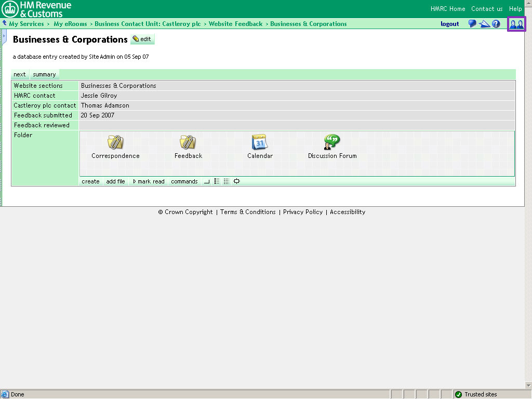
Task: Click the logout link
Action: click(449, 24)
